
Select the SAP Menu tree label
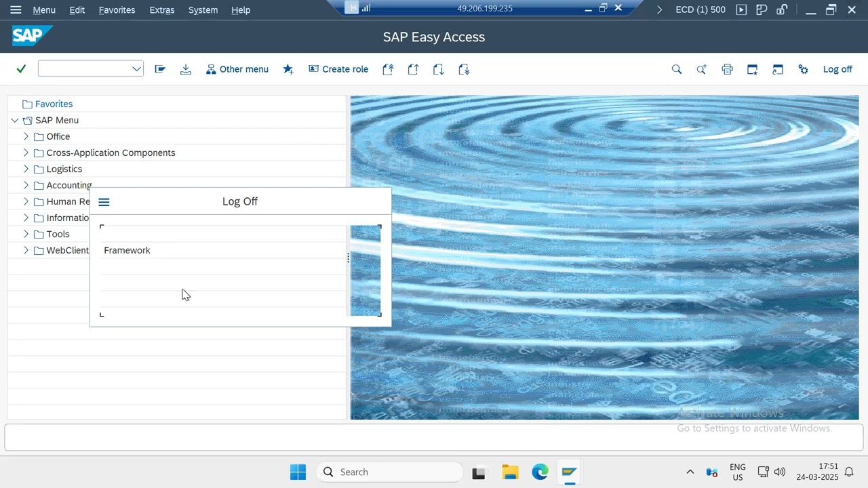coord(57,120)
